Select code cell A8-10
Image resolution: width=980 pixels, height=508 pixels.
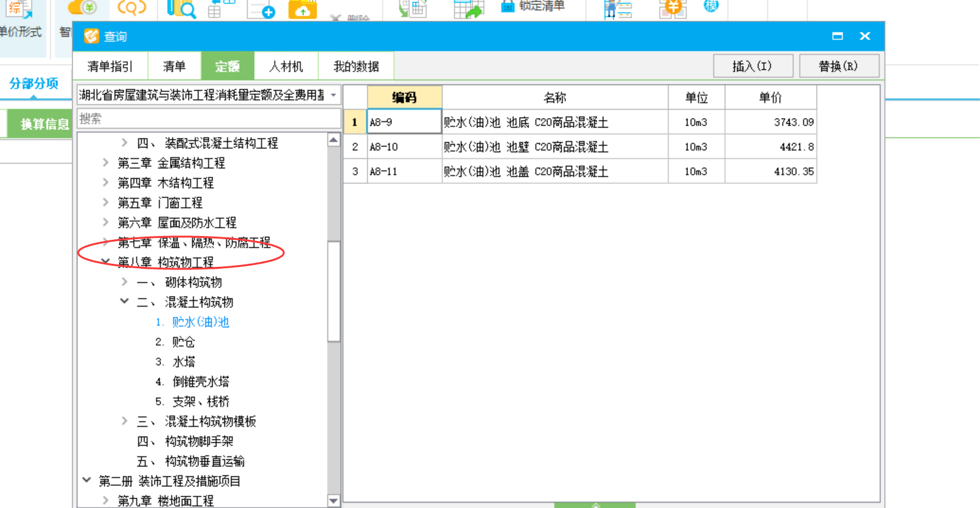click(x=404, y=146)
